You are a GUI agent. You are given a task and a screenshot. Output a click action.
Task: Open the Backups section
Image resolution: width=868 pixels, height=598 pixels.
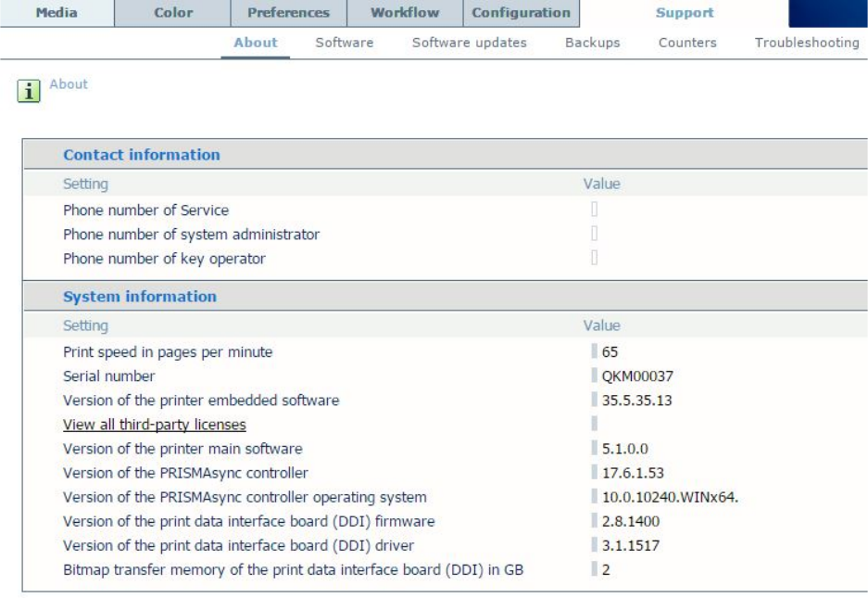(593, 43)
